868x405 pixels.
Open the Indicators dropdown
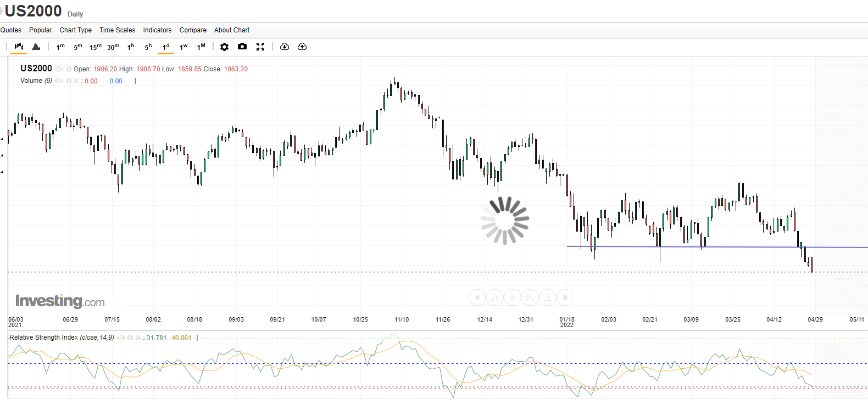(157, 30)
